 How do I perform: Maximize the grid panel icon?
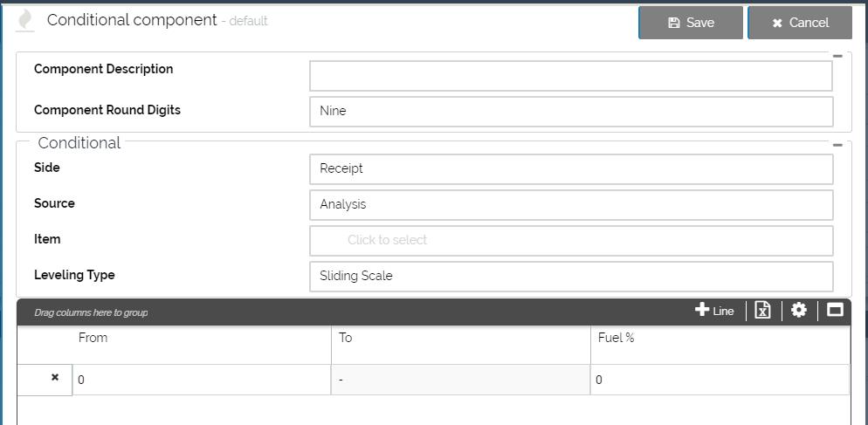click(835, 310)
